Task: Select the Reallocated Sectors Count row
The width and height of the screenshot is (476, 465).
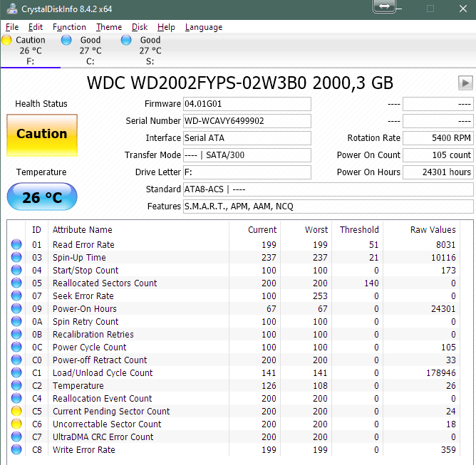Action: click(105, 283)
